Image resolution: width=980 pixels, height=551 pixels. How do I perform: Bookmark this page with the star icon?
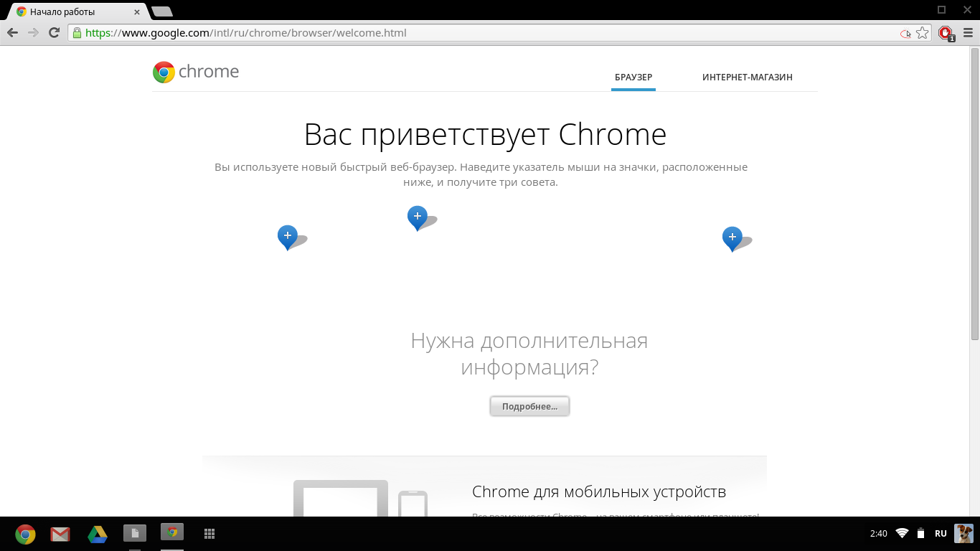923,32
